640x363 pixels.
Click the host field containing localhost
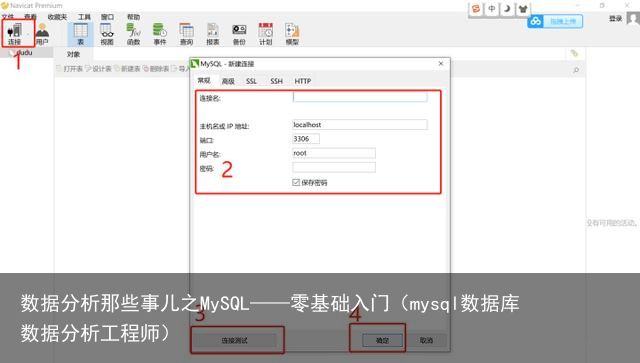[x=360, y=125]
